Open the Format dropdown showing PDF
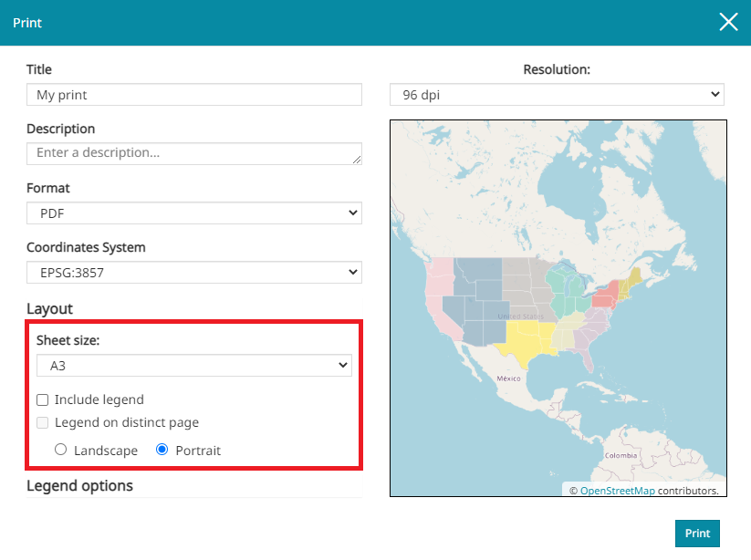The height and width of the screenshot is (560, 751). coord(193,213)
